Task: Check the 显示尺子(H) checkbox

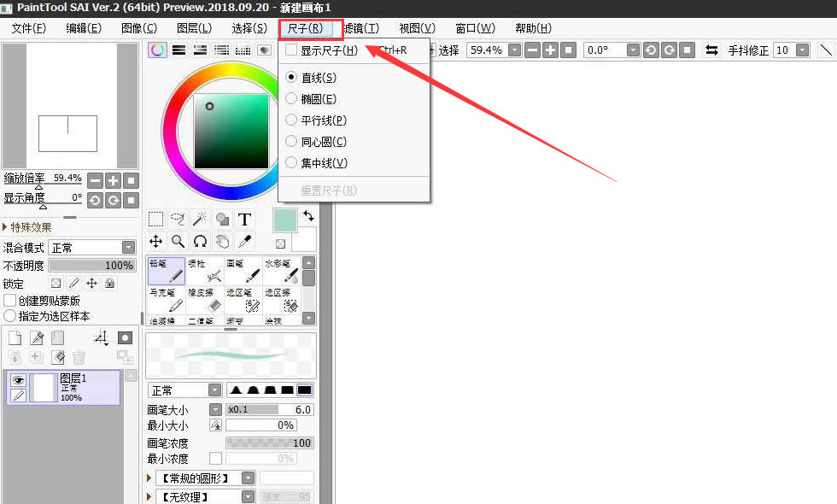Action: pos(291,50)
